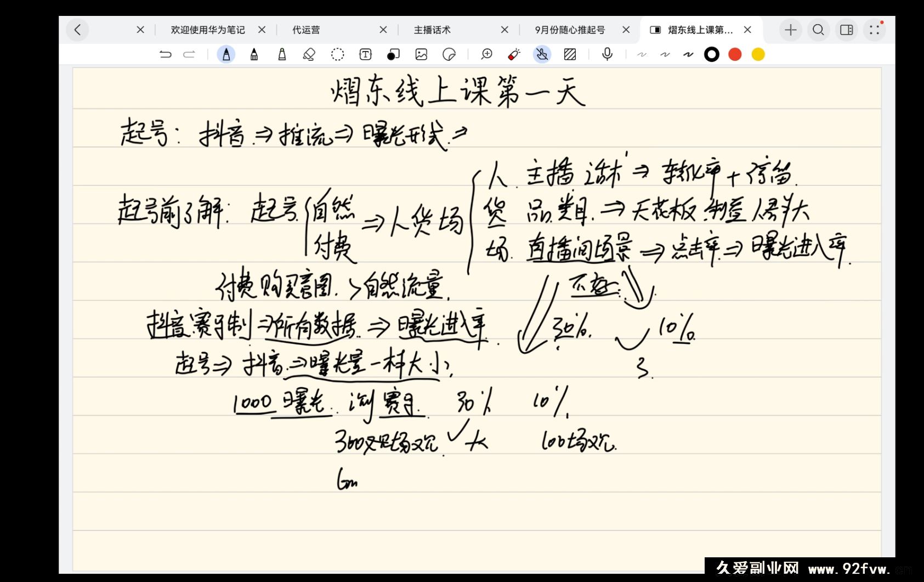Select the eraser tool
This screenshot has width=924, height=582.
[309, 54]
